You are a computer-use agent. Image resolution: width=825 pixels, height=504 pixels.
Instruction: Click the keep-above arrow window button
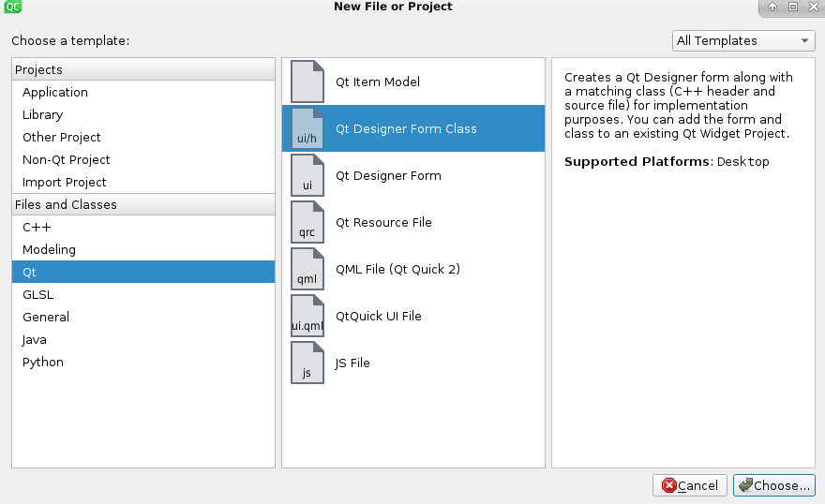(x=772, y=7)
